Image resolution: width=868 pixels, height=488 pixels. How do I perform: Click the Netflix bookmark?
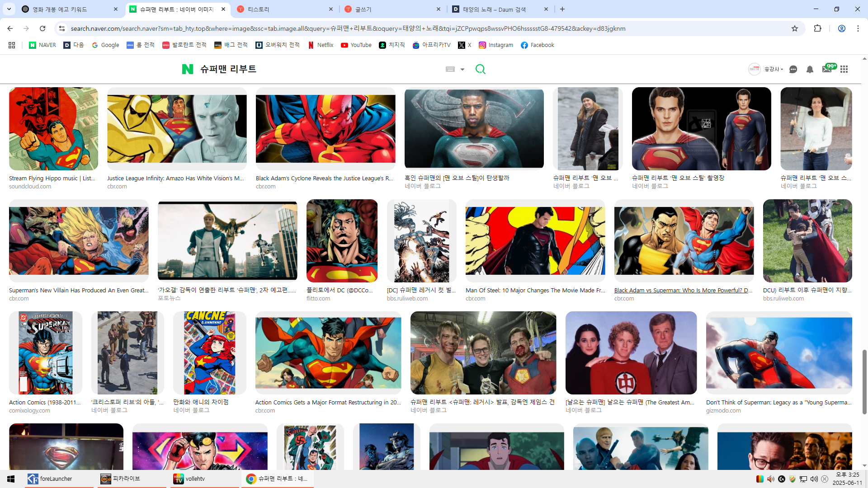point(321,45)
